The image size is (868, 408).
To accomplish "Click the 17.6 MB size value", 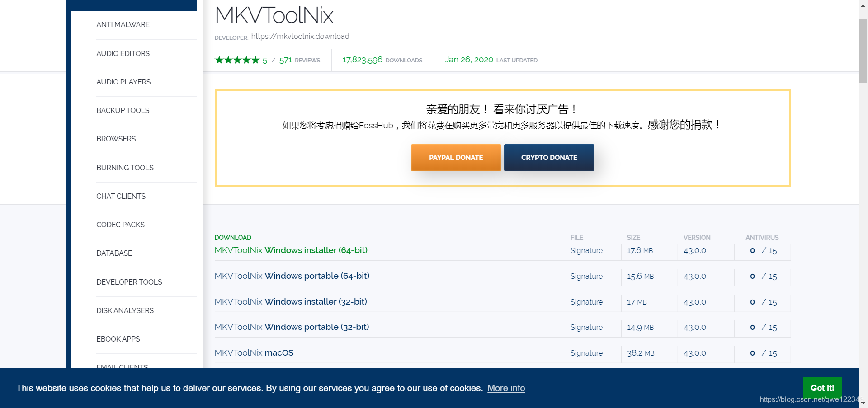I will coord(640,250).
